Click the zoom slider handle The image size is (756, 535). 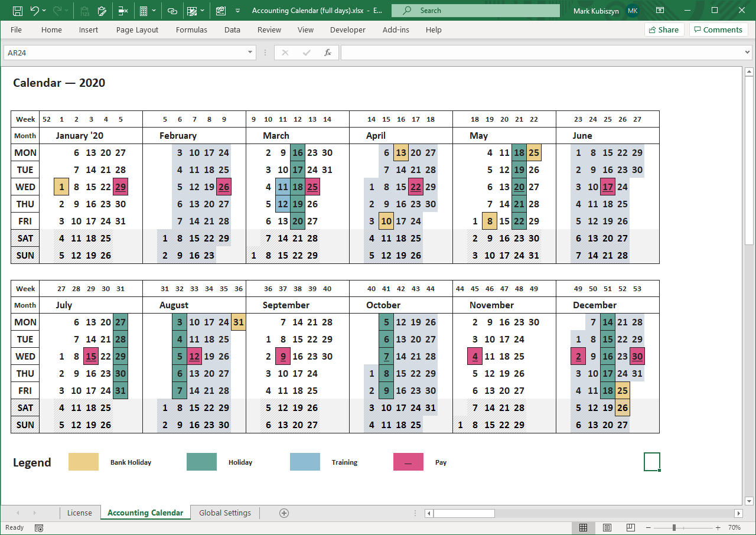(x=674, y=527)
